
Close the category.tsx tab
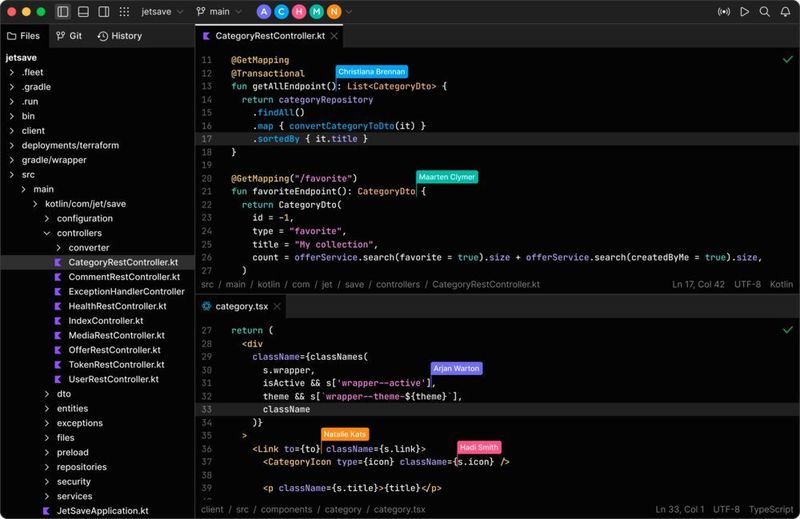(x=277, y=306)
